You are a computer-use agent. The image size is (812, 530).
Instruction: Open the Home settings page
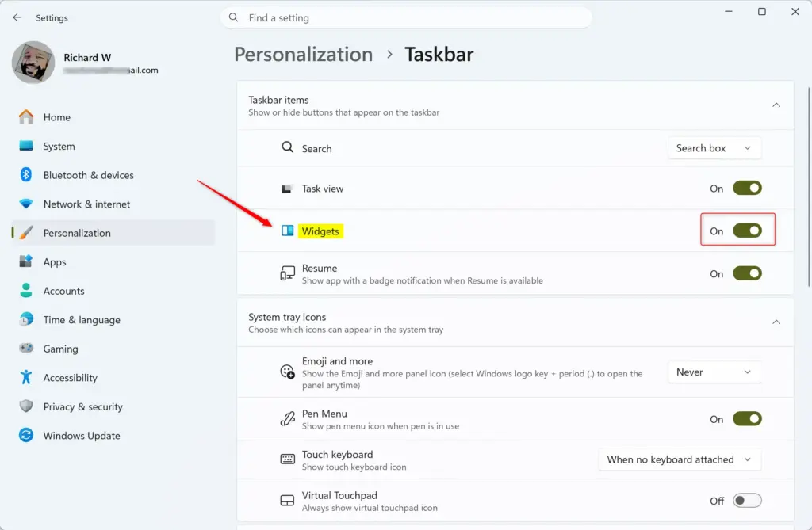pos(113,117)
